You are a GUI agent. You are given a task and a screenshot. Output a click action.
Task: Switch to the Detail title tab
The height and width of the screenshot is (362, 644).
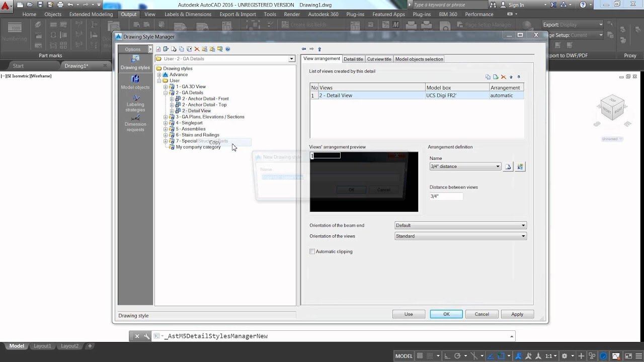[x=353, y=59]
